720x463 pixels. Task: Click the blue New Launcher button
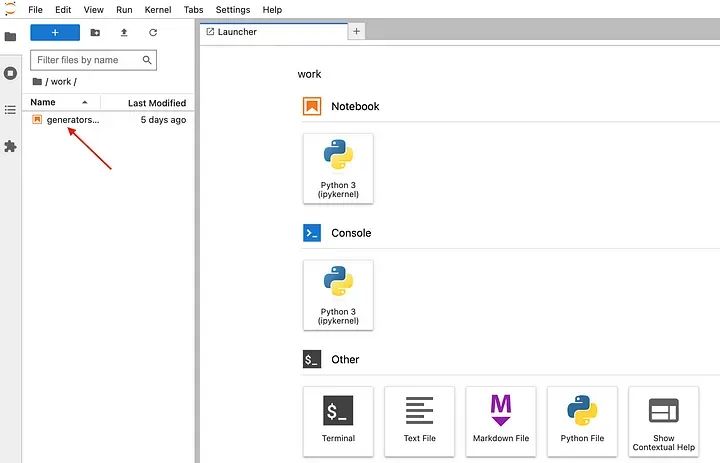(x=55, y=32)
